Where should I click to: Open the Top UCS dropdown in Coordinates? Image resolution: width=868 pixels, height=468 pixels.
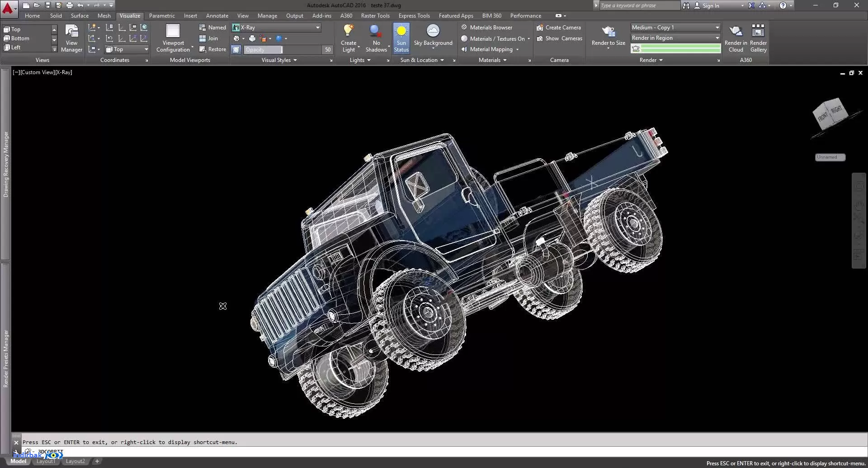click(x=127, y=49)
